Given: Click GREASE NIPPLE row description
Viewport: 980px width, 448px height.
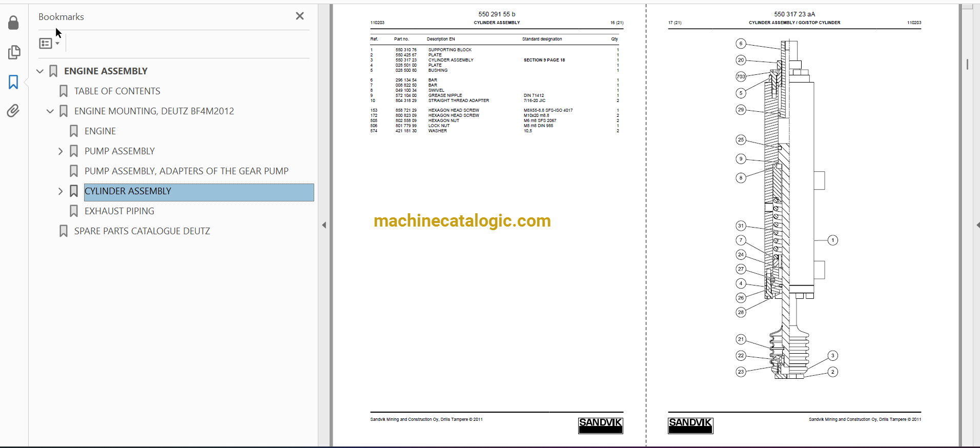Looking at the screenshot, I should pyautogui.click(x=445, y=95).
